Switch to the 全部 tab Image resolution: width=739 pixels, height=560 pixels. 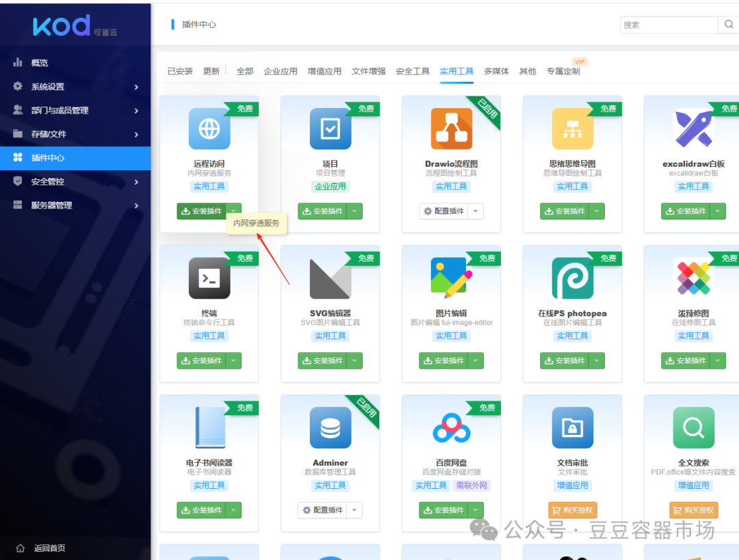coord(244,71)
